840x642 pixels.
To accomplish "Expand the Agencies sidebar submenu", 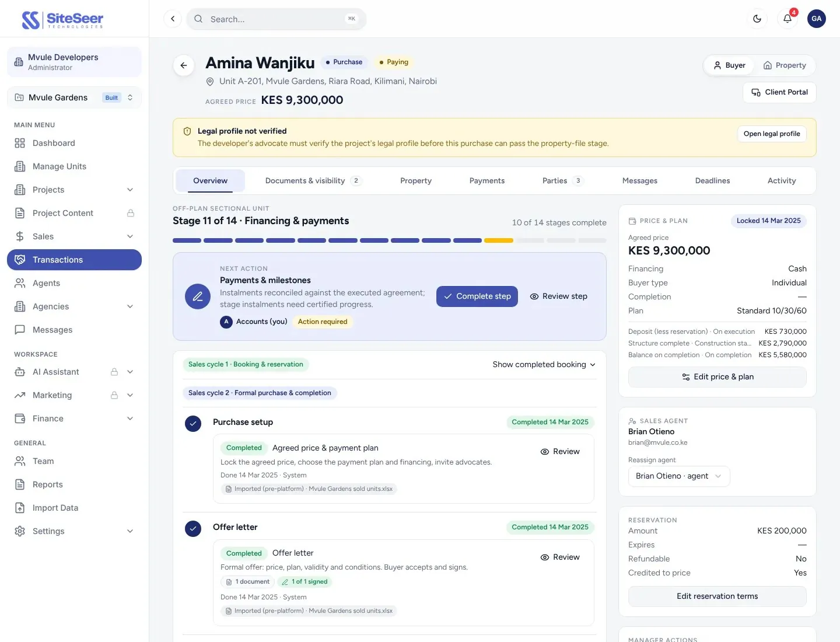I will point(130,306).
